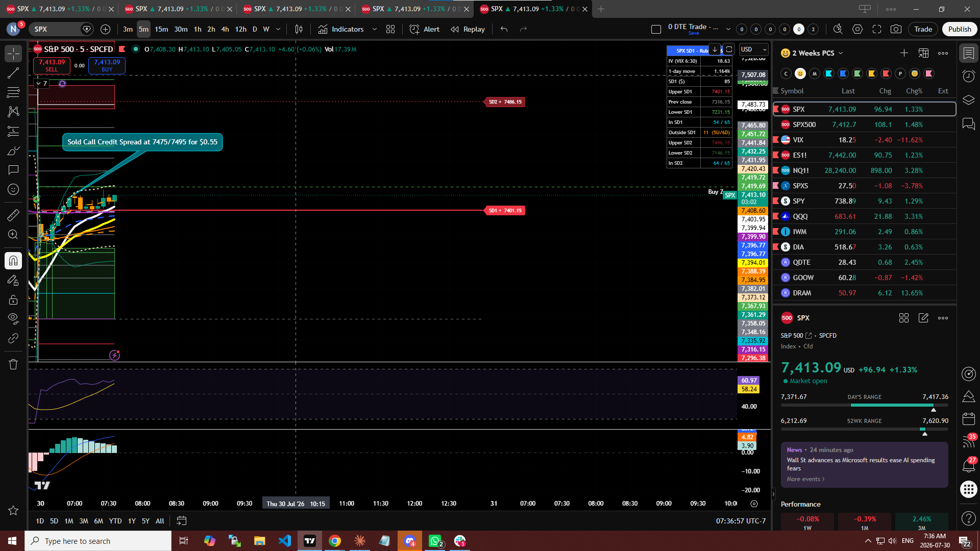This screenshot has width=980, height=551.
Task: Open the USD currency dropdown
Action: (754, 49)
